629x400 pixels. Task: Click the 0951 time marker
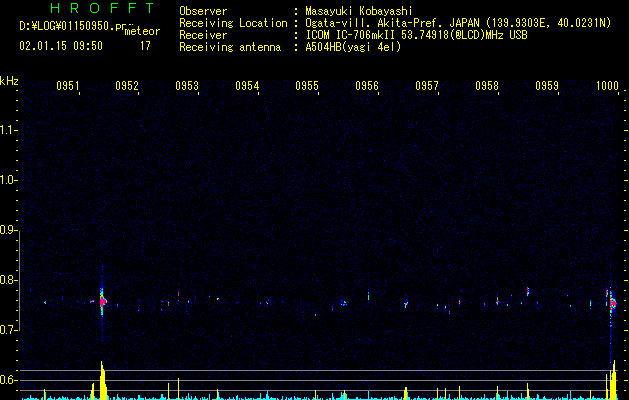[x=68, y=86]
